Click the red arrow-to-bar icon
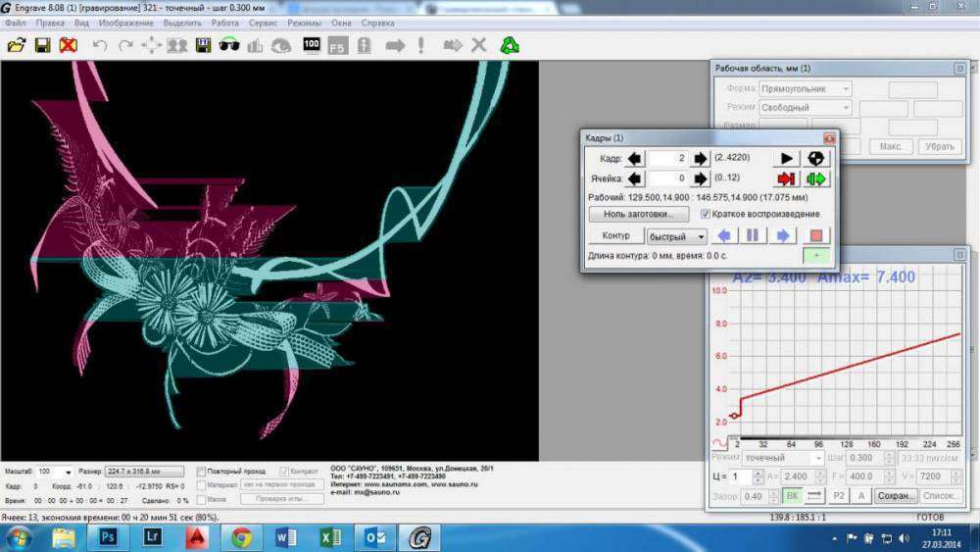980x552 pixels. pyautogui.click(x=787, y=178)
